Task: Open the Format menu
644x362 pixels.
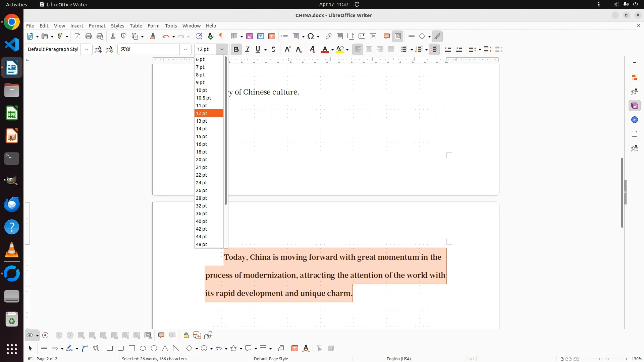Action: 97,26
